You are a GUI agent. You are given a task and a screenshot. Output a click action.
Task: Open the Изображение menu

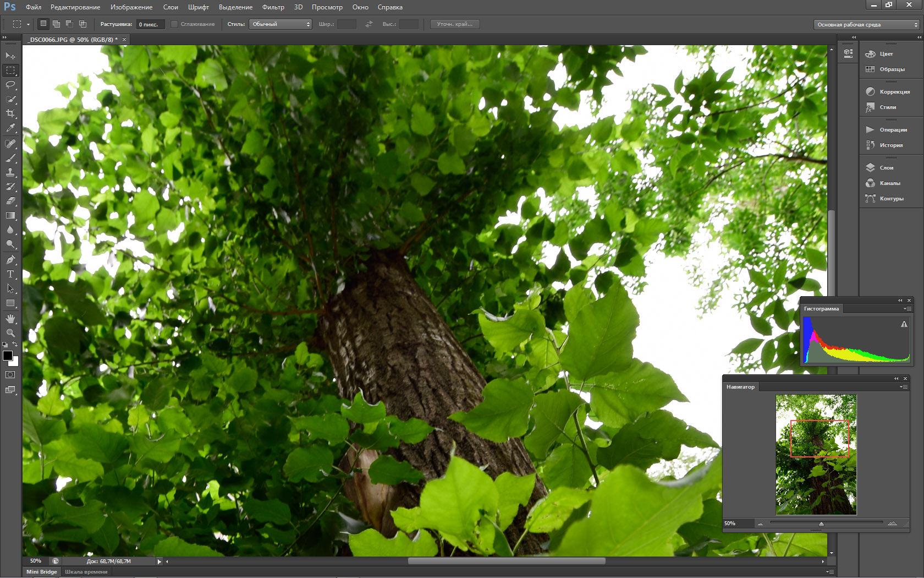tap(131, 7)
